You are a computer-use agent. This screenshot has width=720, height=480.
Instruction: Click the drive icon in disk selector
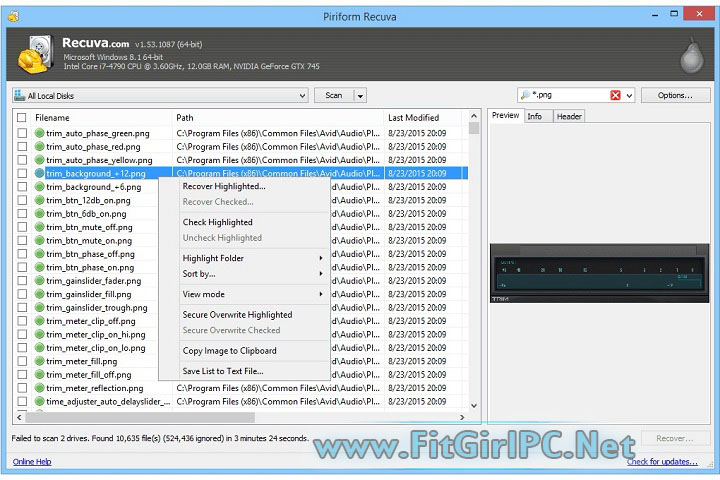pos(20,96)
